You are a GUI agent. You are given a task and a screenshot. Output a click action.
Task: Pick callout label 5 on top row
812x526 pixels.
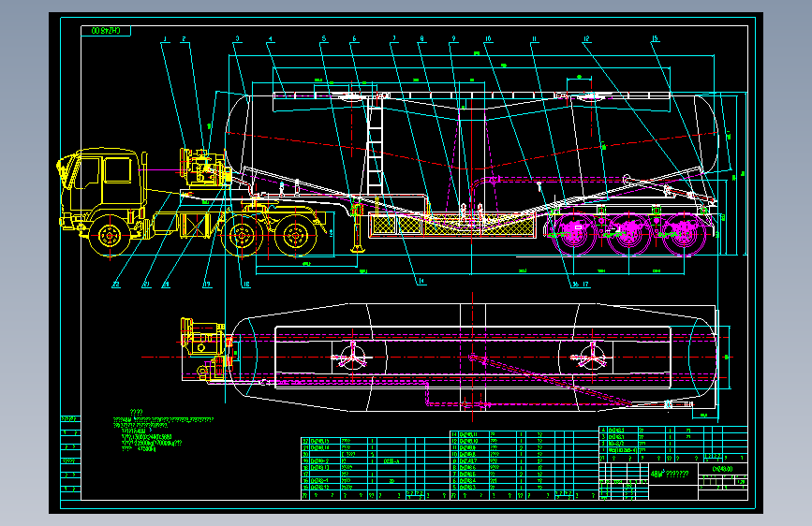click(324, 39)
